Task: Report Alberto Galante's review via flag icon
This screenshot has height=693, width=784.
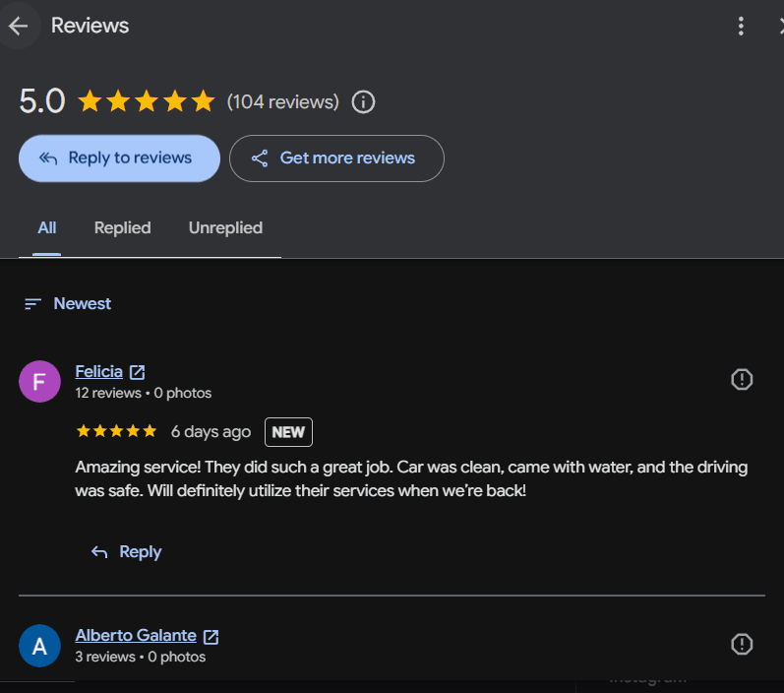Action: click(742, 644)
